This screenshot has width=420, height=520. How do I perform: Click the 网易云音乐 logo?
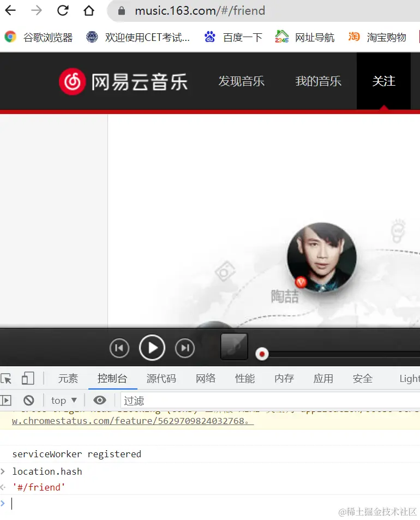click(x=123, y=82)
